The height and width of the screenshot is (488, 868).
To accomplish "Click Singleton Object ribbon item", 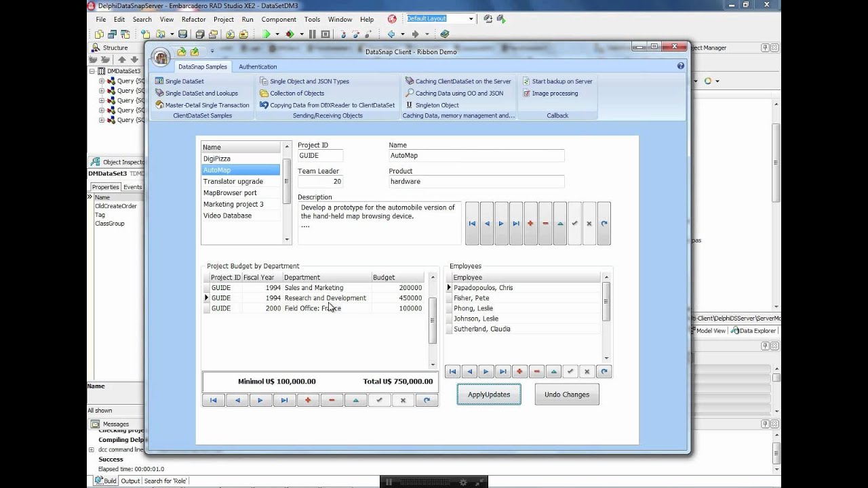I will pos(432,105).
